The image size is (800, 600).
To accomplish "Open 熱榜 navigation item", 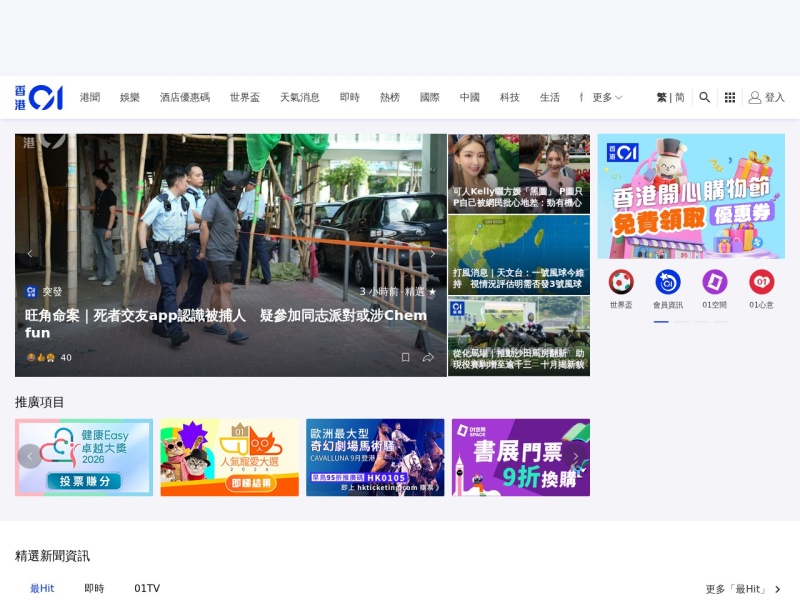I will pos(390,97).
